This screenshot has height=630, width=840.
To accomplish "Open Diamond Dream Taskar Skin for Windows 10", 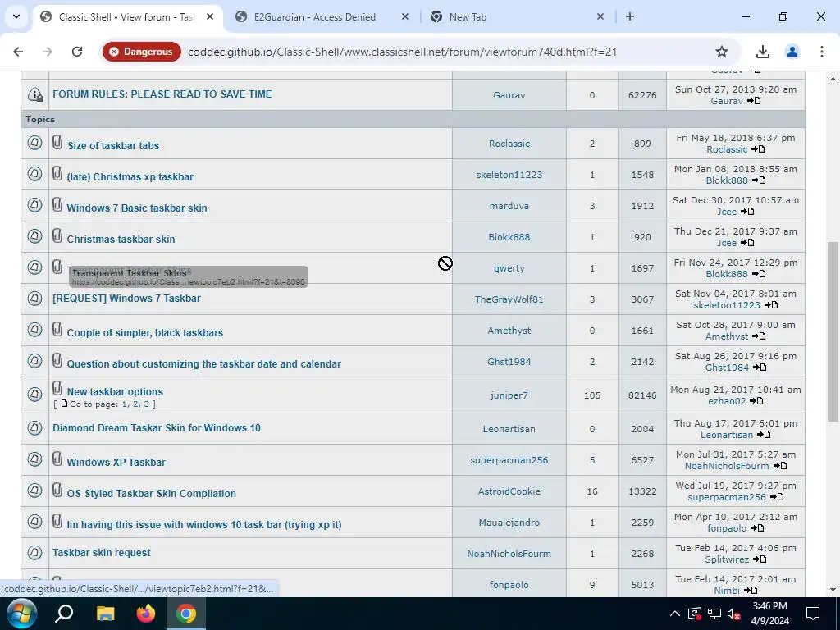I will [x=157, y=428].
